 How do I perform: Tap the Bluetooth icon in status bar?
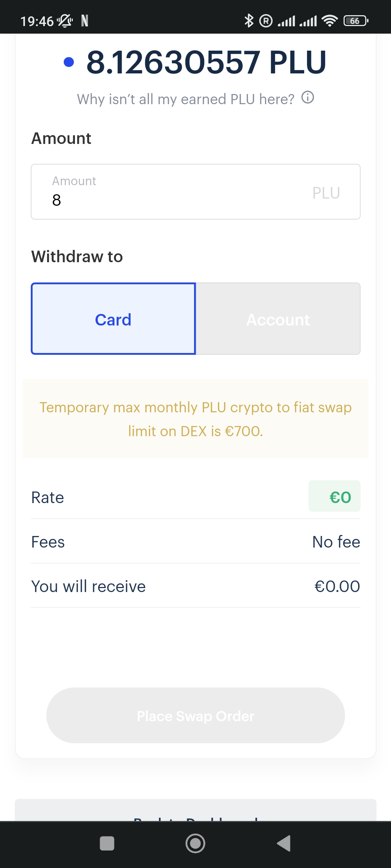click(x=249, y=21)
